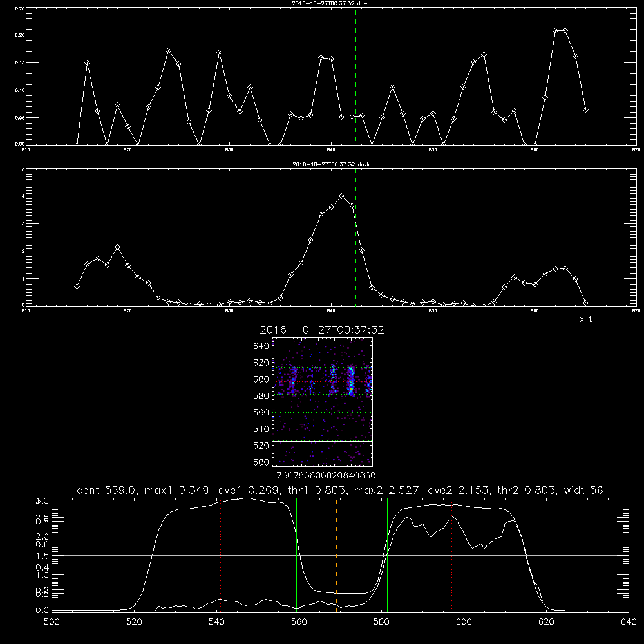This screenshot has width=644, height=644.
Task: Click the left green dashed line in the dawn plot
Action: [x=205, y=76]
